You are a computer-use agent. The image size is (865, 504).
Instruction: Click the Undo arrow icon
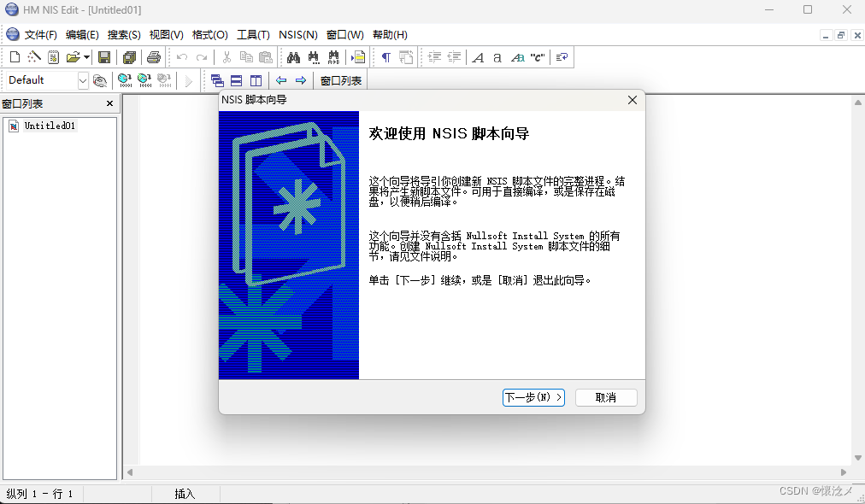click(x=182, y=56)
